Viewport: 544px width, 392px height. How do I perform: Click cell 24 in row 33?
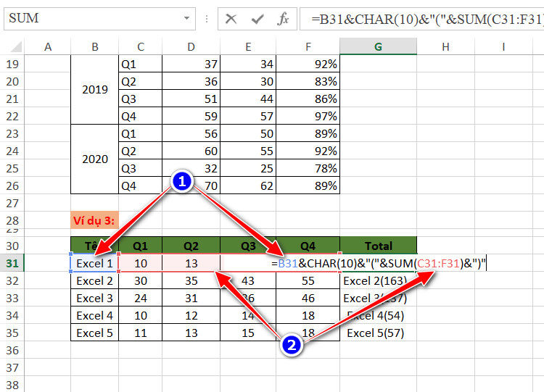pyautogui.click(x=141, y=298)
